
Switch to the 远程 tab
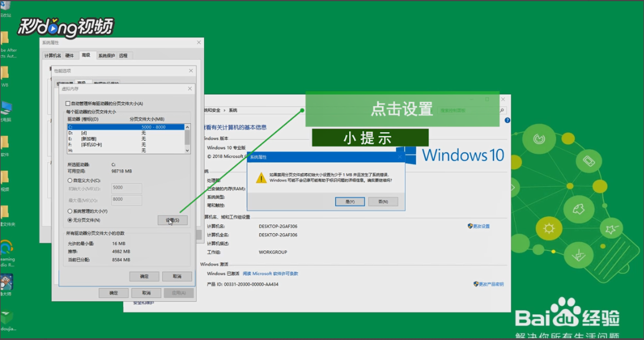pos(123,55)
